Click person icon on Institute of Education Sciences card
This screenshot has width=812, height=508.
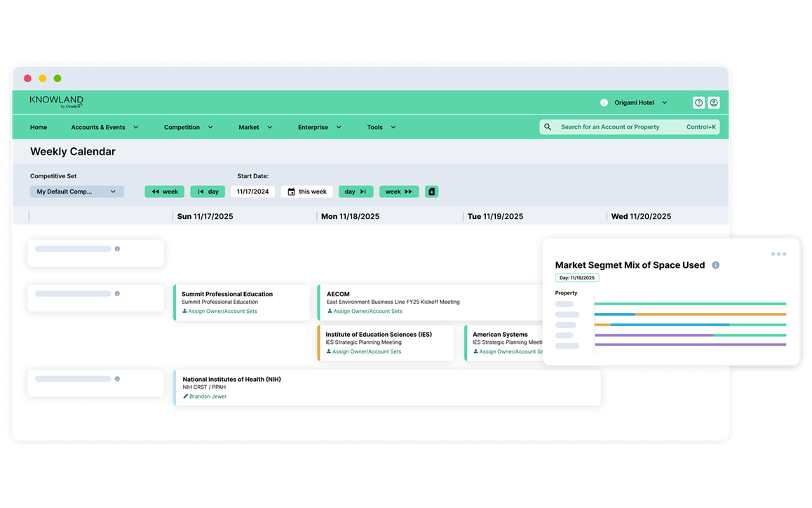click(x=328, y=352)
